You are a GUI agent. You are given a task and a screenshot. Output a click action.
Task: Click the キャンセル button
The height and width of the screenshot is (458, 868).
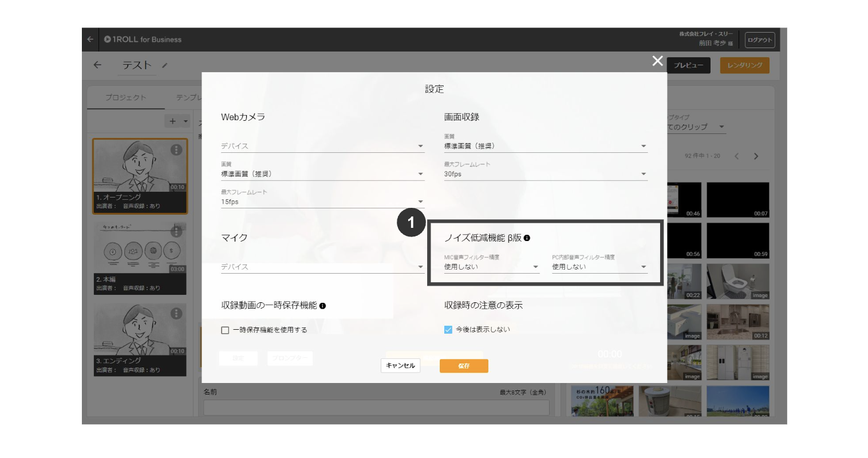click(x=400, y=365)
